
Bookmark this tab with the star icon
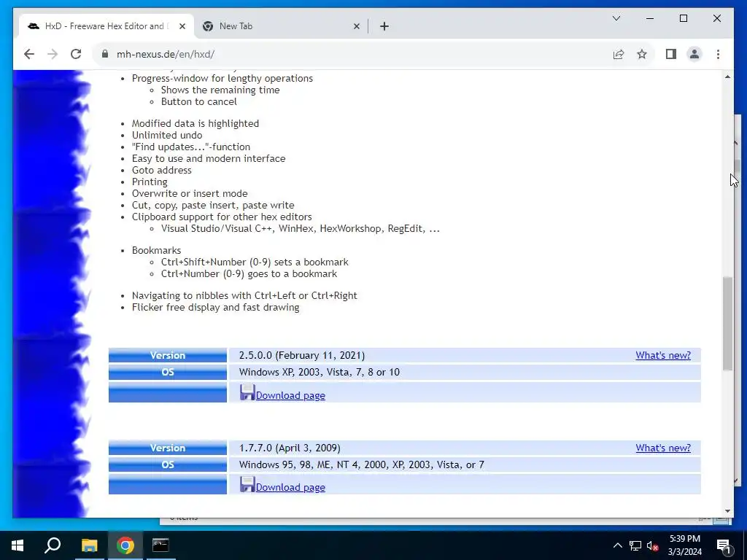pyautogui.click(x=642, y=54)
